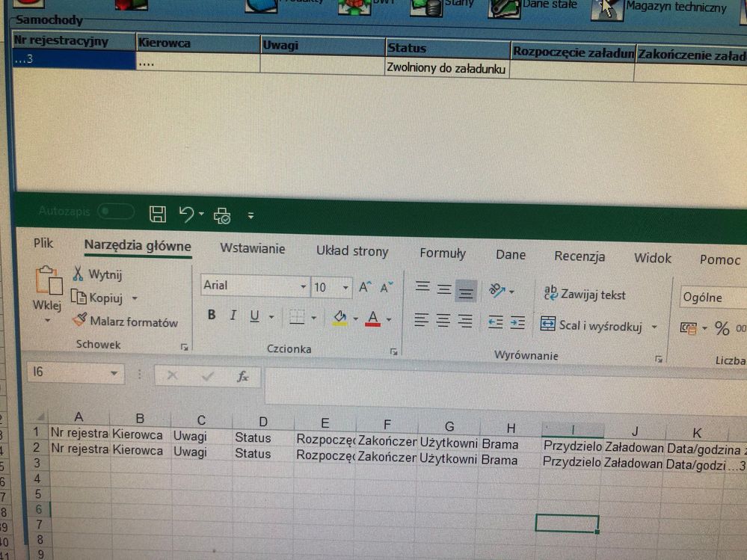Open the font size 10 dropdown
The image size is (747, 560).
click(345, 288)
